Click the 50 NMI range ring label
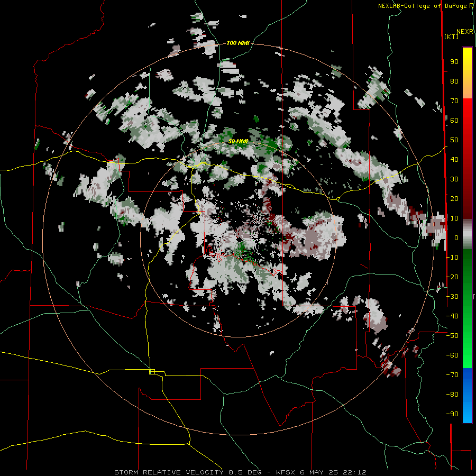The height and width of the screenshot is (476, 476). point(238,141)
